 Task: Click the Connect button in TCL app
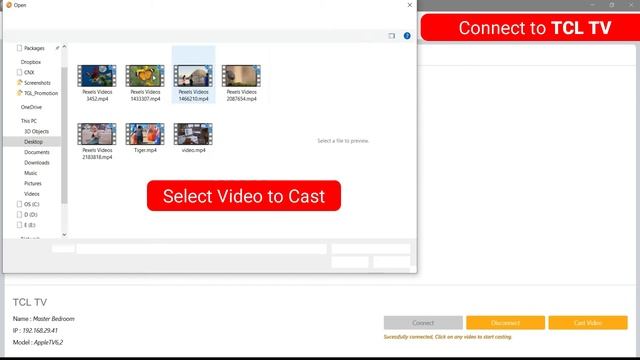(423, 323)
